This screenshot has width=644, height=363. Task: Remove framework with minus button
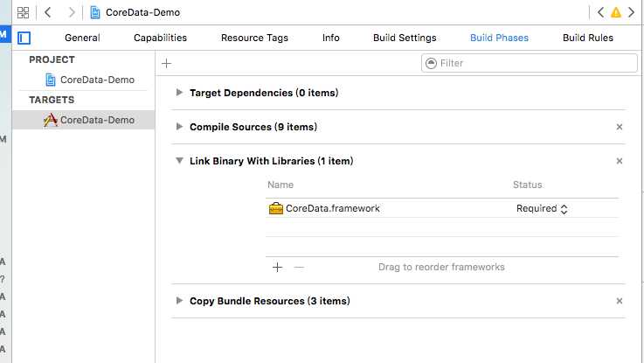(299, 267)
